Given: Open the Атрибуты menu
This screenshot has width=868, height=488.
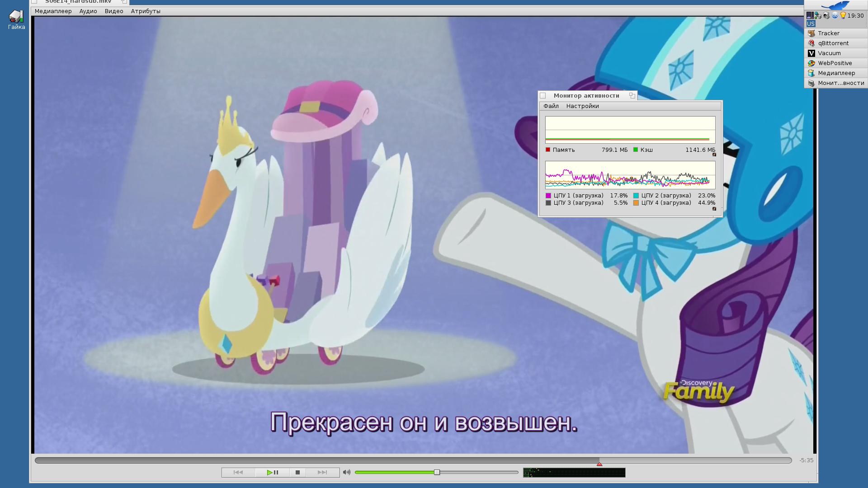Looking at the screenshot, I should 146,11.
